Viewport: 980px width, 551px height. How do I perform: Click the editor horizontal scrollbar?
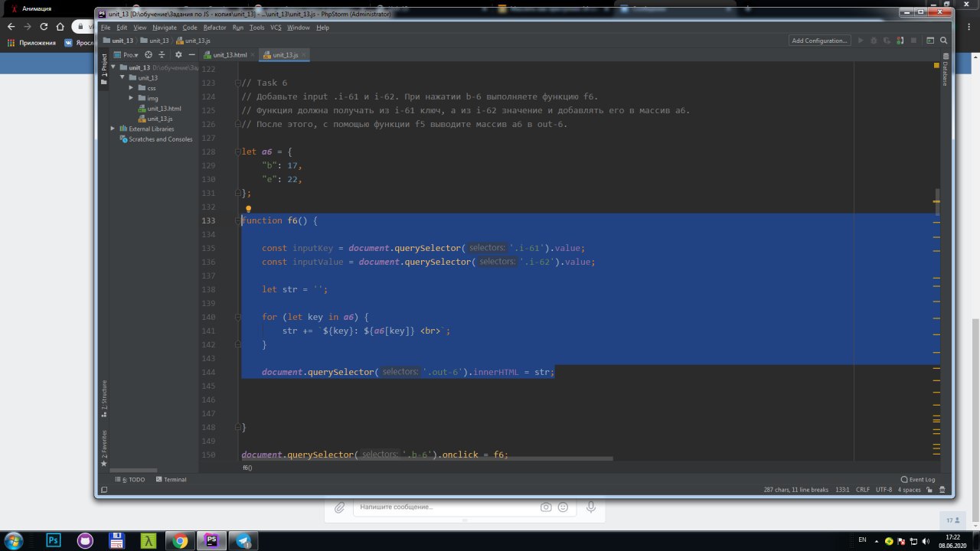click(427, 459)
